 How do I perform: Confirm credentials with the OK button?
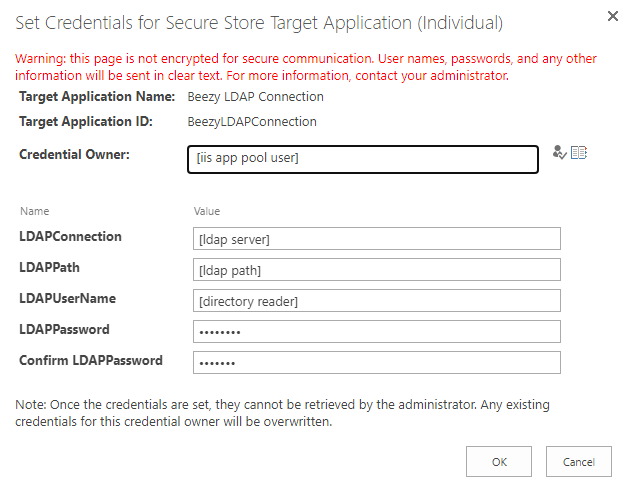[x=499, y=462]
